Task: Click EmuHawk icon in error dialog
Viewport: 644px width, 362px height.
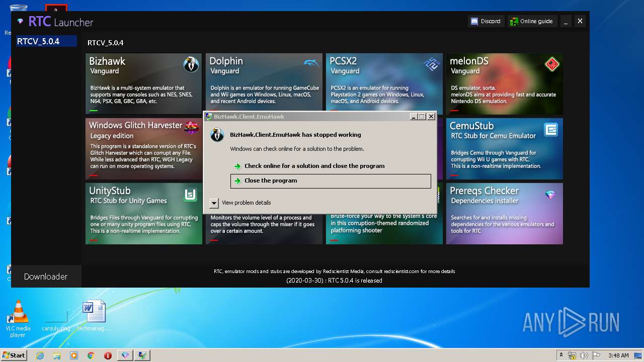Action: (x=217, y=135)
